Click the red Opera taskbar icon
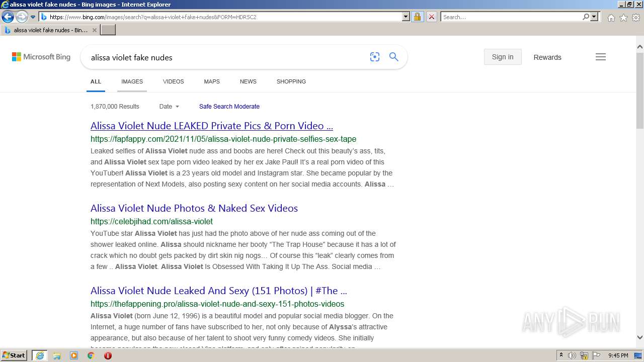 coord(108,355)
